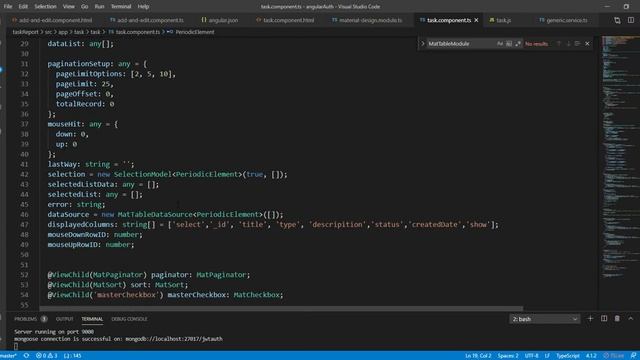Open the bash terminal selector dropdown
640x360 pixels.
click(544, 319)
